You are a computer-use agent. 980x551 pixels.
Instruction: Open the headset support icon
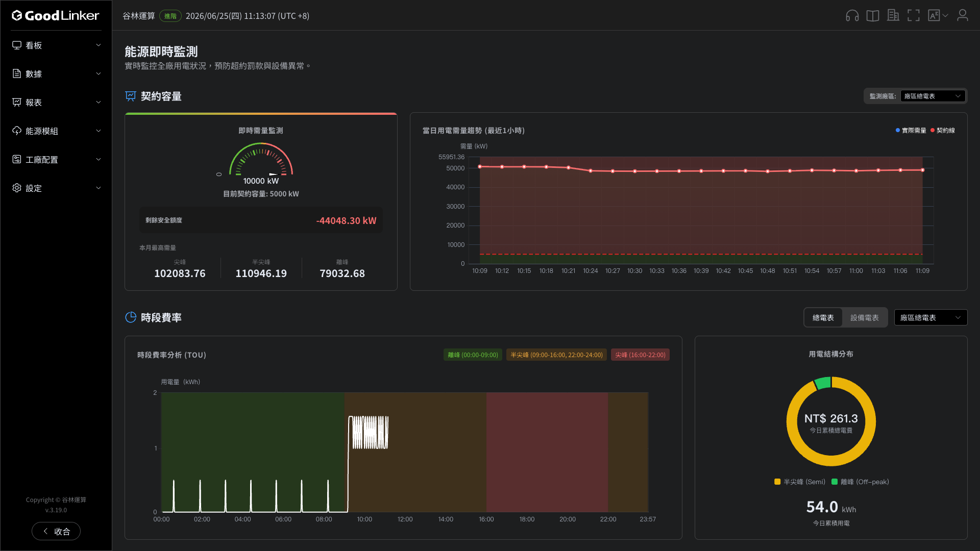(852, 16)
